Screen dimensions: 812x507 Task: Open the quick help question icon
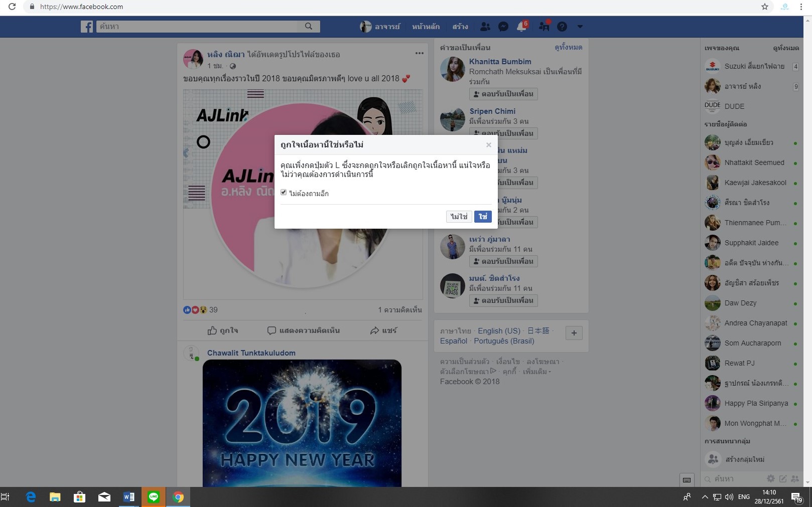(x=562, y=27)
